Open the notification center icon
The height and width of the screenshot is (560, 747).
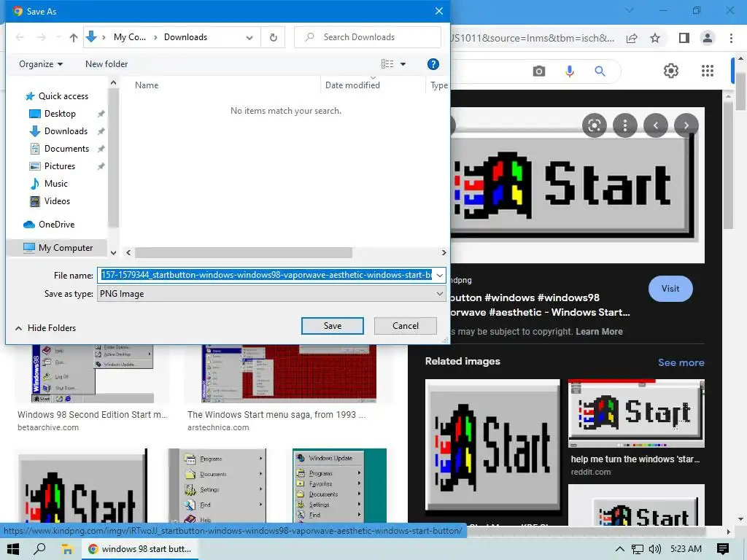click(x=723, y=549)
